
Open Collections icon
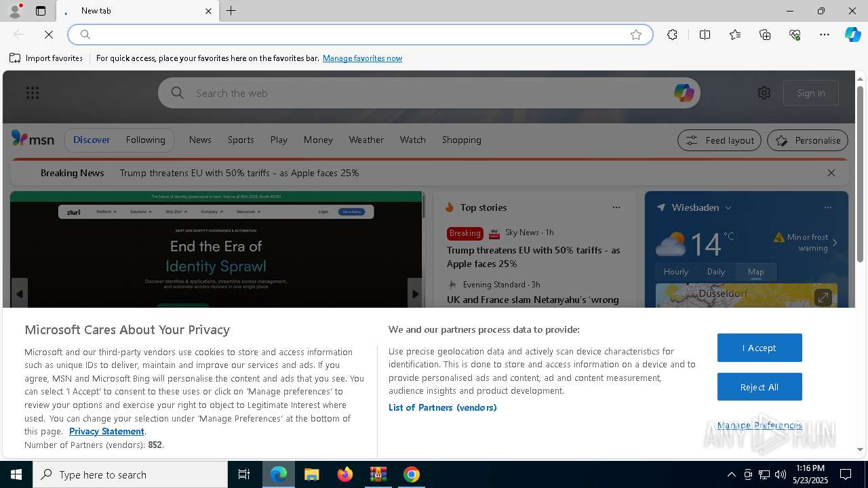tap(765, 35)
